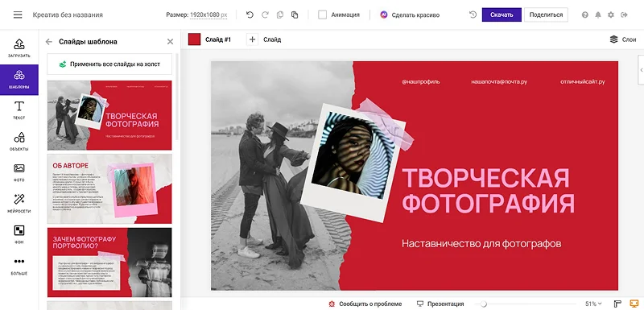Open the Фото panel
The height and width of the screenshot is (310, 644).
pos(19,173)
